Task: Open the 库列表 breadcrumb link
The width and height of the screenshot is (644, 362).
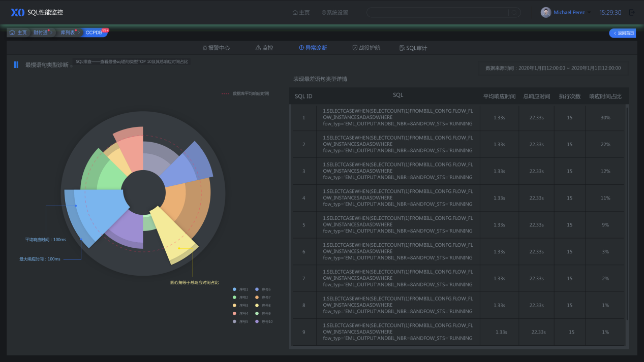Action: coord(68,32)
